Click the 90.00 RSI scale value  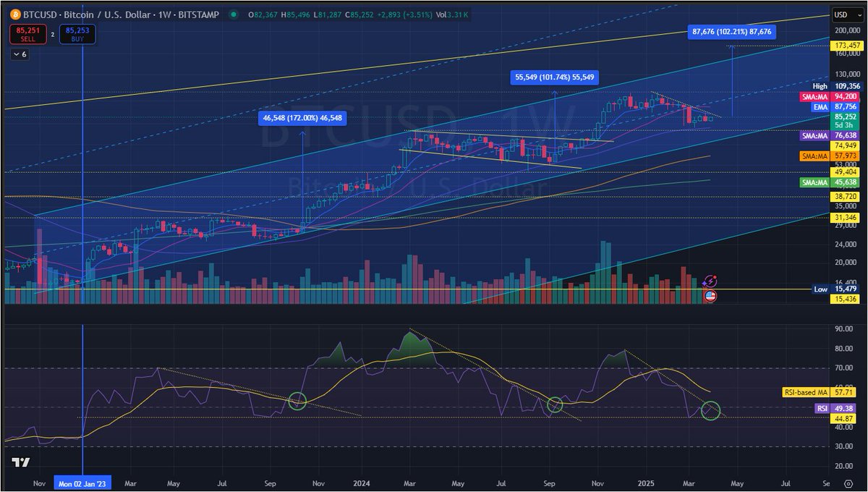click(x=843, y=328)
